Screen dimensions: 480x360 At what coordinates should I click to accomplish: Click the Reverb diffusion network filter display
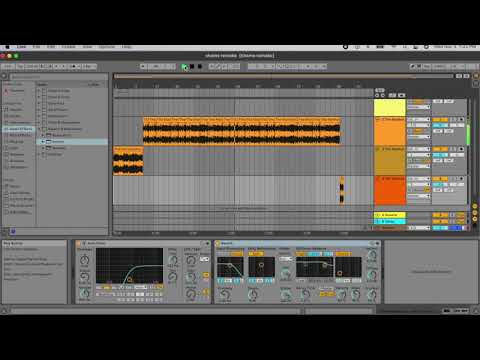pos(314,267)
